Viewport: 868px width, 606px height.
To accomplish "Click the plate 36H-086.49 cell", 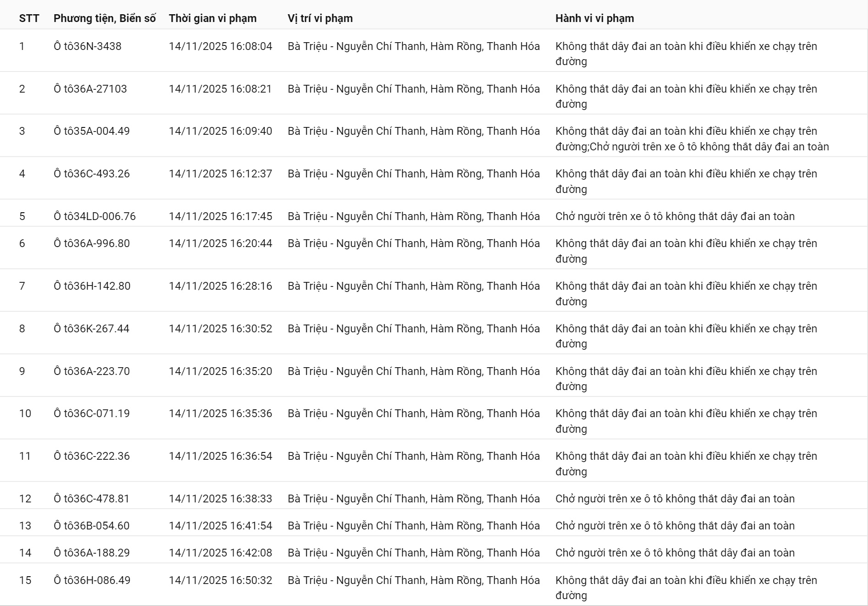I will 92,580.
